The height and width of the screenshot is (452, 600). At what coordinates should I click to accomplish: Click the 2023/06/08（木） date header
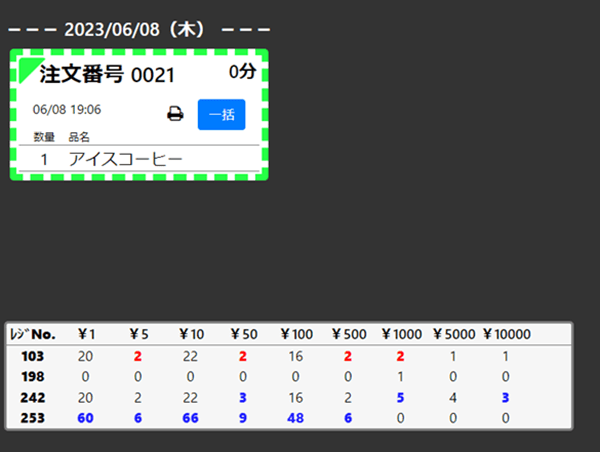click(x=134, y=30)
